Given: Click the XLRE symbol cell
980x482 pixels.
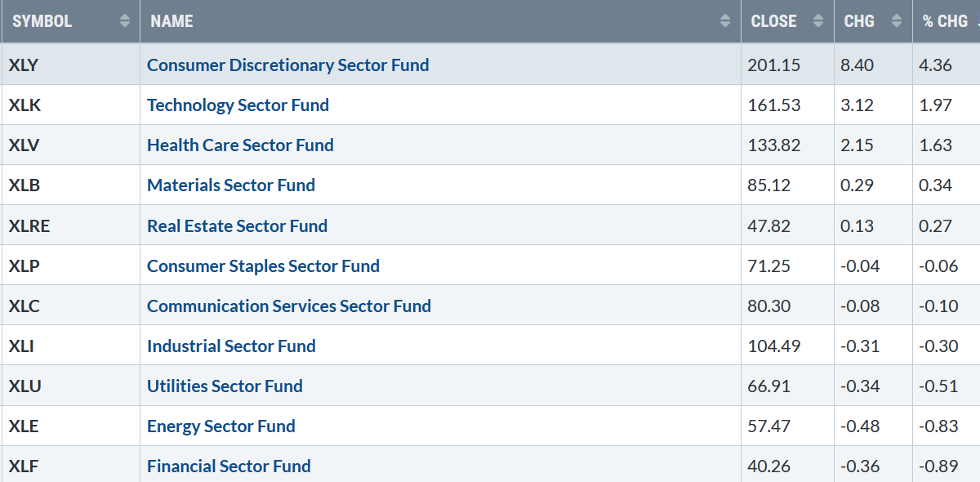Looking at the screenshot, I should coord(70,225).
